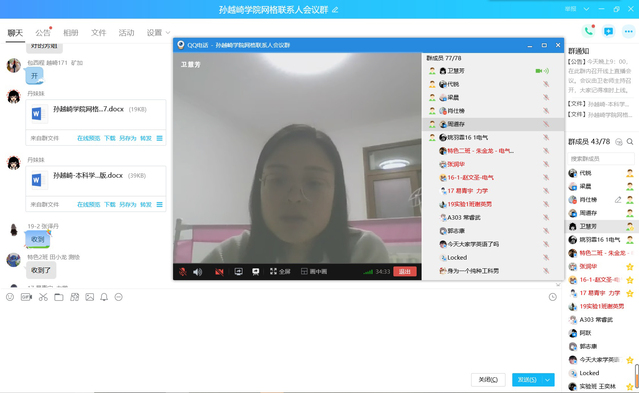Image resolution: width=639 pixels, height=393 pixels.
Task: Open the more options ellipsis in header
Action: [628, 31]
